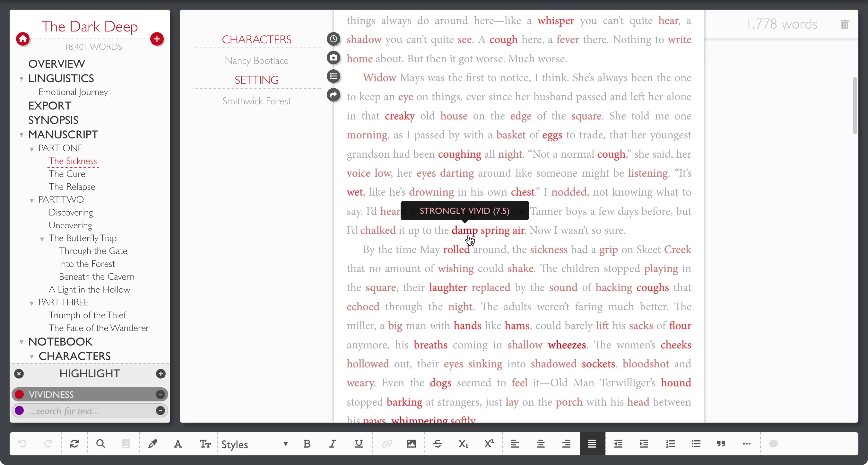Collapse the PART TWO chapter group
Screen dimensions: 868x465
[32, 200]
